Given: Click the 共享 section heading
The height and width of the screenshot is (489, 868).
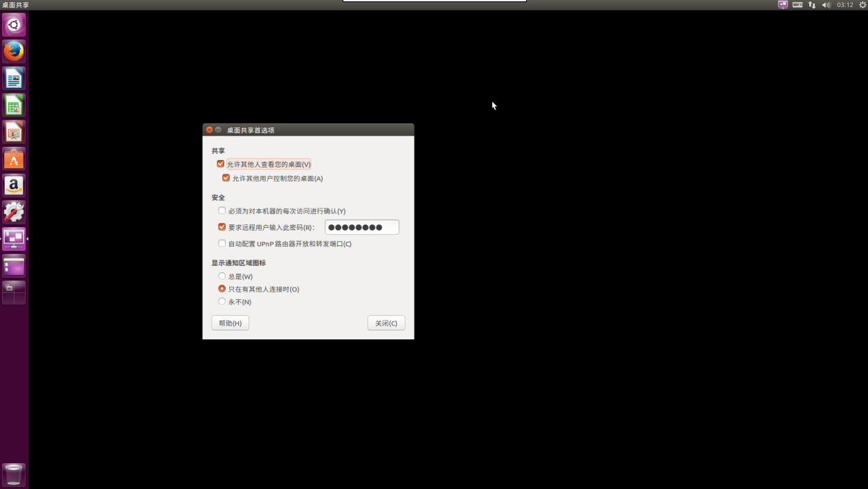Looking at the screenshot, I should [x=218, y=150].
